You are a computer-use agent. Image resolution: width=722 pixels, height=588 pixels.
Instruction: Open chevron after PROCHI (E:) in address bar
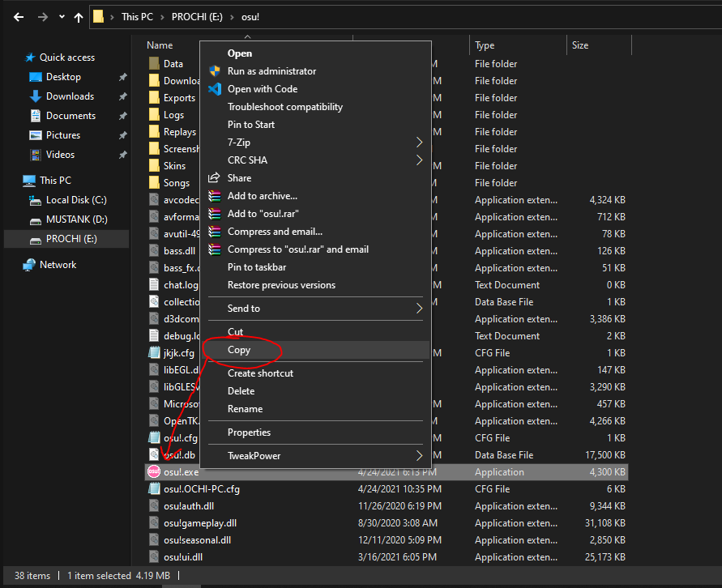[232, 17]
